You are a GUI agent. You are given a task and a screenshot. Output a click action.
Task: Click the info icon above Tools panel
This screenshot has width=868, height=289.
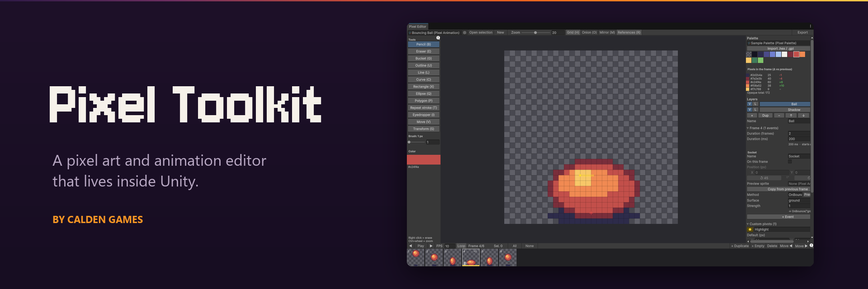pos(438,38)
